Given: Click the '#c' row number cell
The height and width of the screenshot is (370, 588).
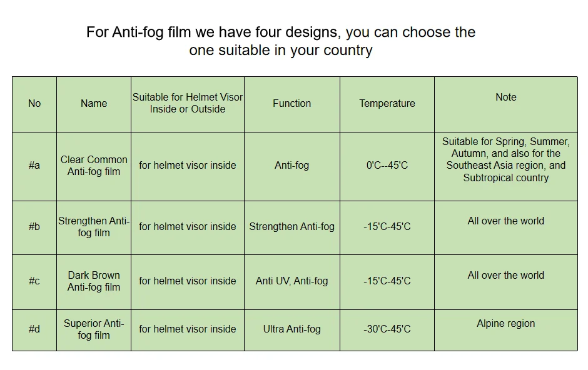Looking at the screenshot, I should (34, 281).
